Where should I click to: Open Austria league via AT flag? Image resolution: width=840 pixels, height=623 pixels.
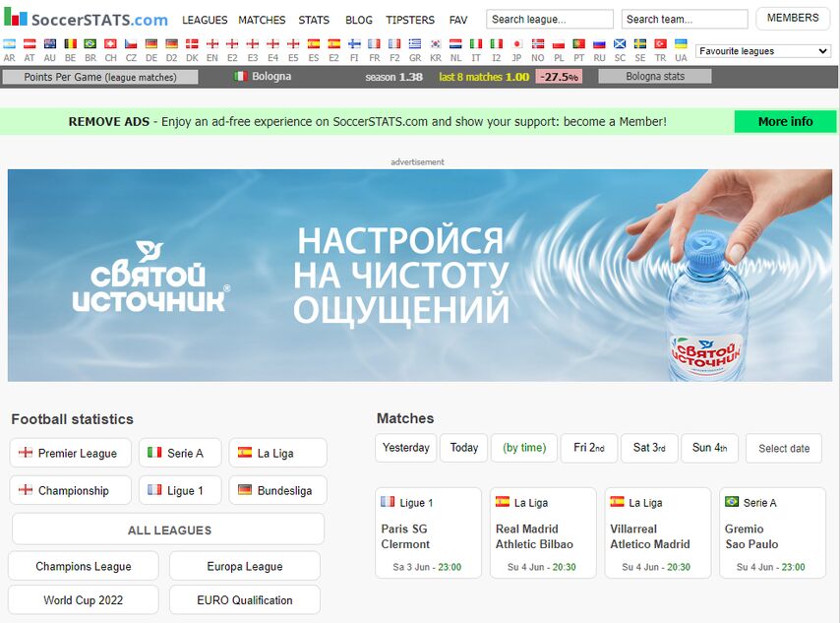[30, 44]
